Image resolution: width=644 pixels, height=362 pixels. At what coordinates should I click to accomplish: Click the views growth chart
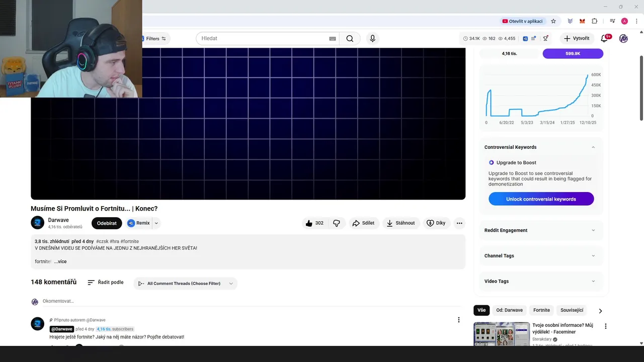(541, 98)
